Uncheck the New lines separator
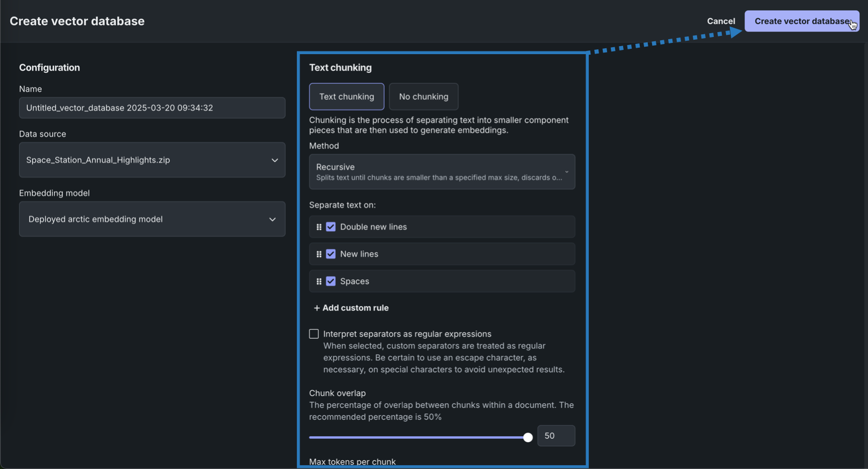The width and height of the screenshot is (868, 469). (x=331, y=254)
